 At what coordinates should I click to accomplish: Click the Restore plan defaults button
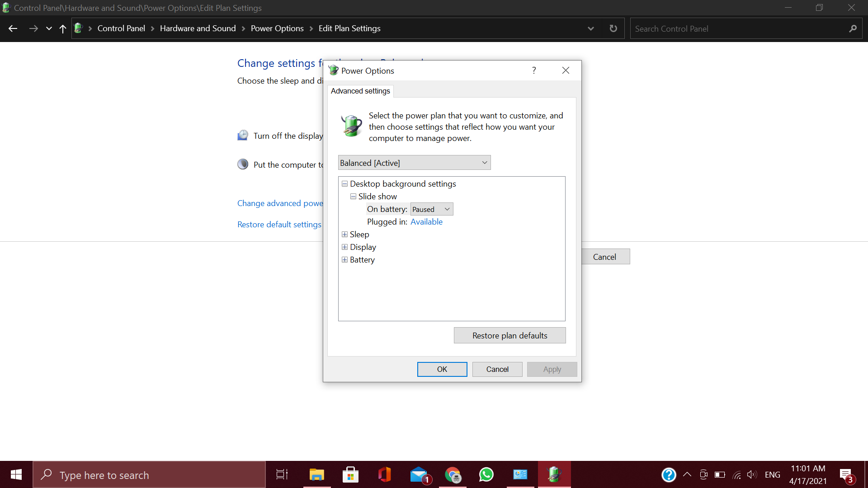click(509, 335)
